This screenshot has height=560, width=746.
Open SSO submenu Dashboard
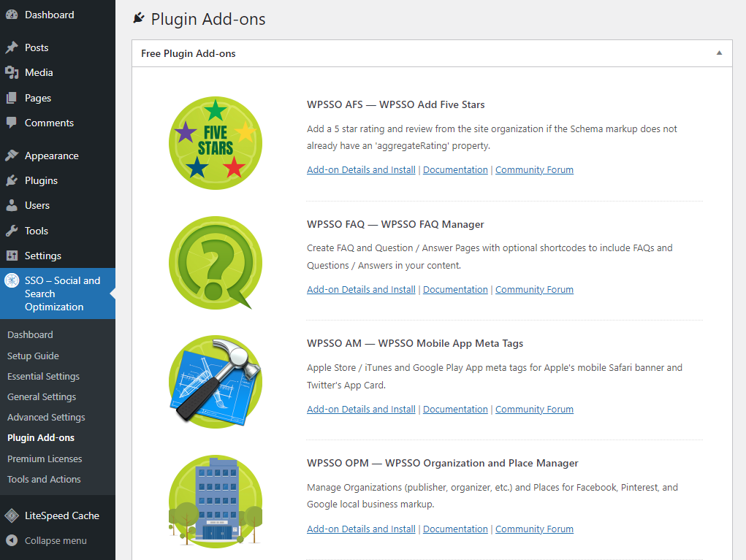point(30,334)
